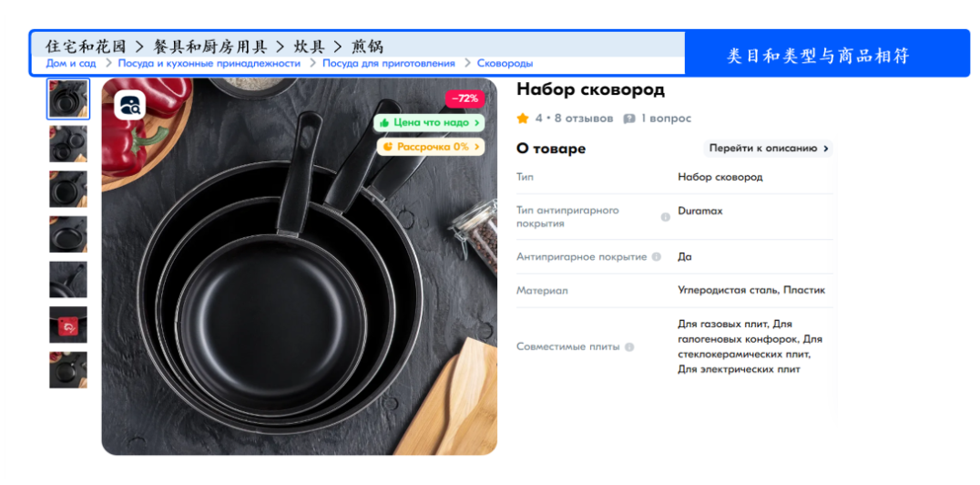
Task: Click info icon next to Тип антипригарного покрытия
Action: [x=665, y=217]
